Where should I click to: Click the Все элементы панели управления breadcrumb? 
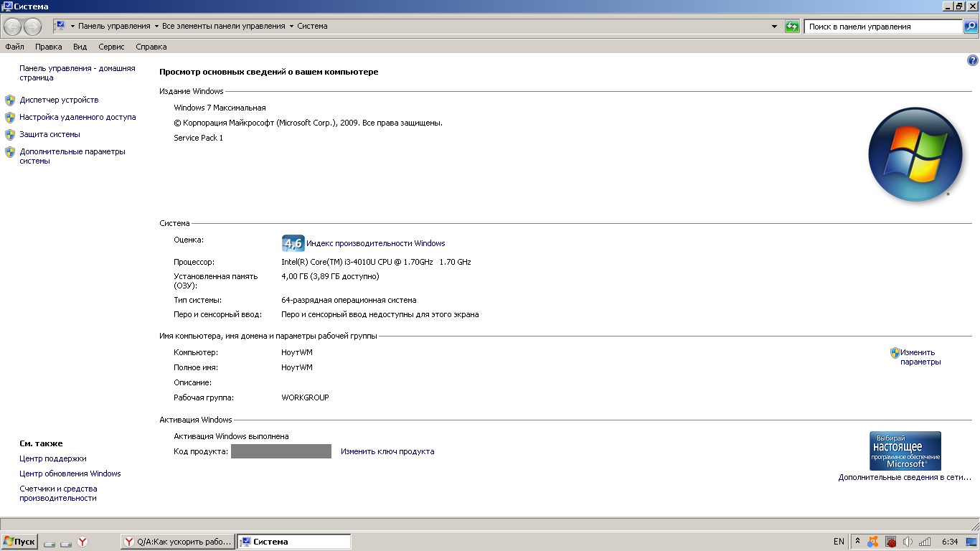pos(224,27)
